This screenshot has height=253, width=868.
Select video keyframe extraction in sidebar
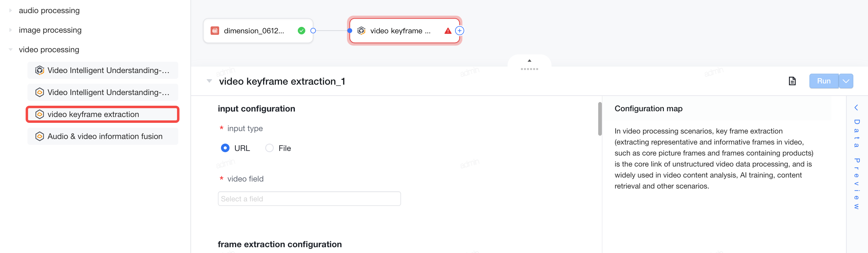click(103, 114)
